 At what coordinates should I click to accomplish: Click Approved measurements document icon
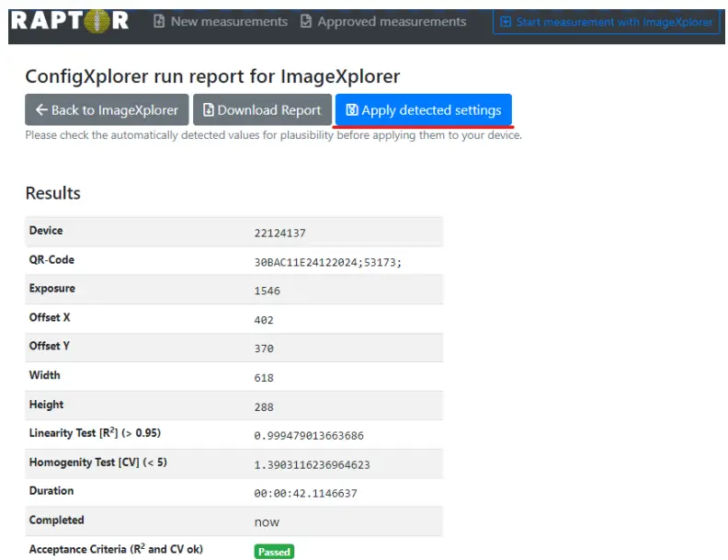pos(305,21)
